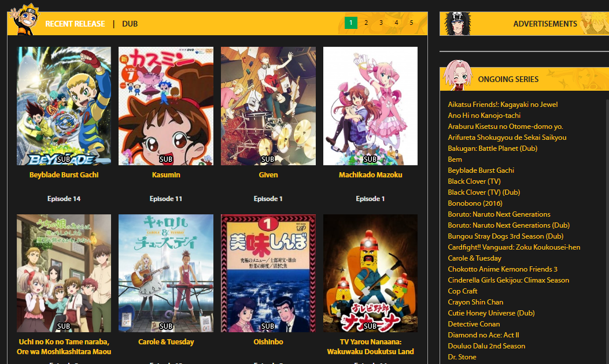The width and height of the screenshot is (609, 364).
Task: Click the ONGOING SERIES header text
Action: 508,79
